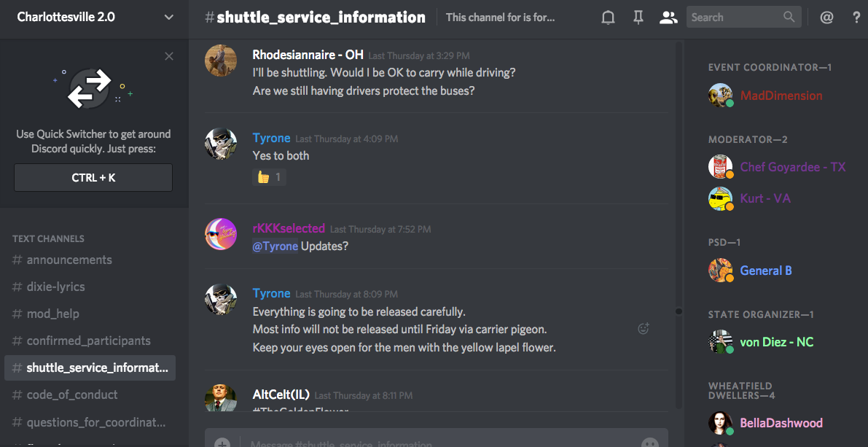868x447 pixels.
Task: Collapse the TEXT CHANNELS category
Action: [48, 238]
